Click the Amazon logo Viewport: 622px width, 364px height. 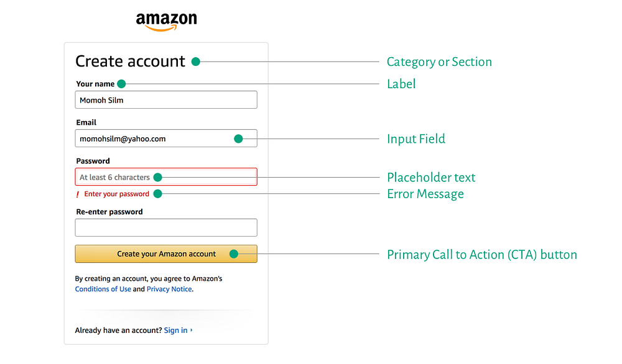point(166,21)
